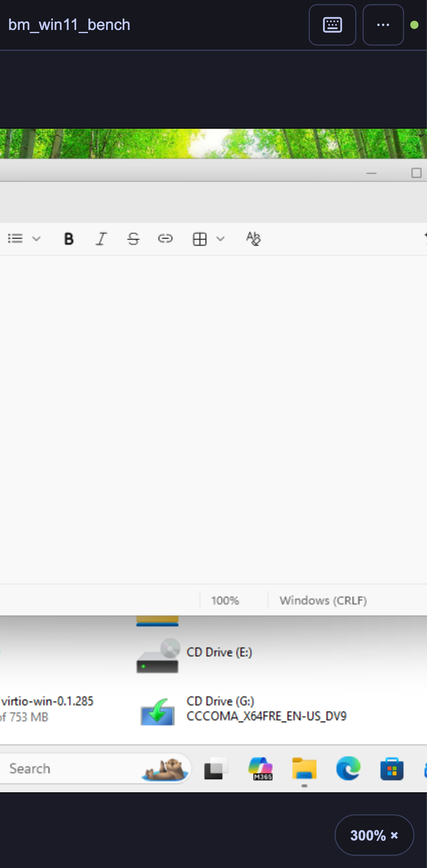The image size is (427, 868).
Task: Open the table options dropdown arrow
Action: (x=221, y=238)
